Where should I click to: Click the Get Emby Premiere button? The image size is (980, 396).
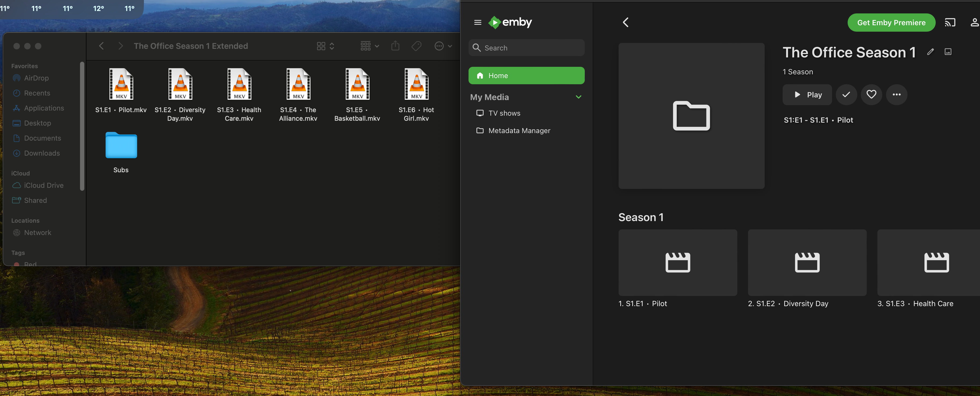tap(891, 23)
